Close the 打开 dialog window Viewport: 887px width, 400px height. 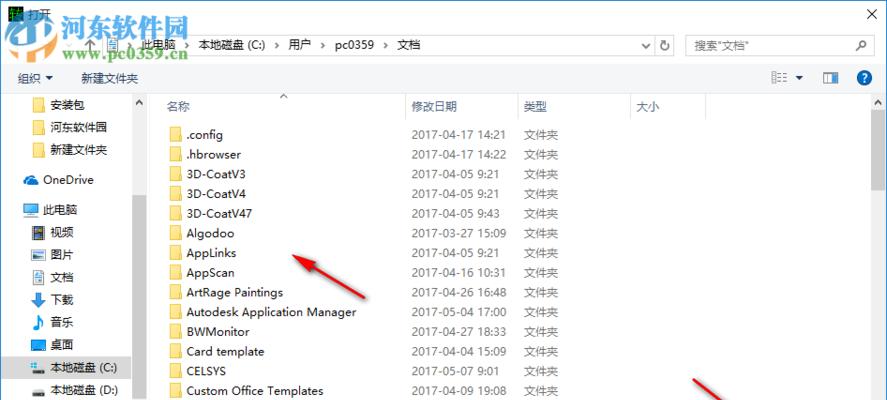click(872, 15)
